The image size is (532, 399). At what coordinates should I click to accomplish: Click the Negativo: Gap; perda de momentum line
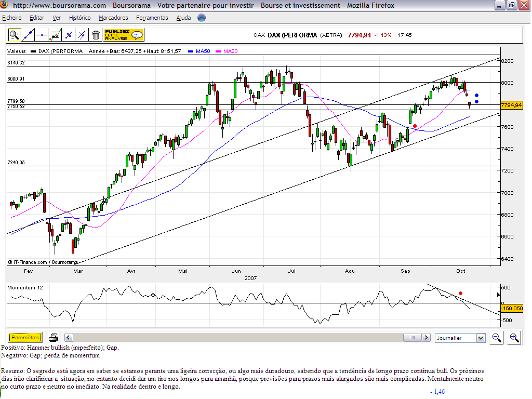click(x=50, y=355)
